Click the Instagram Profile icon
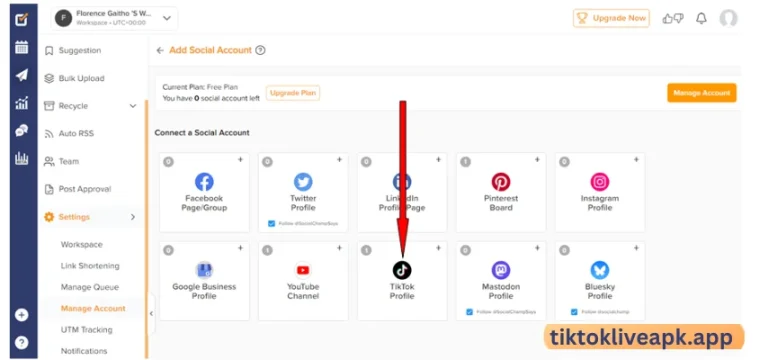The height and width of the screenshot is (360, 768). click(600, 182)
